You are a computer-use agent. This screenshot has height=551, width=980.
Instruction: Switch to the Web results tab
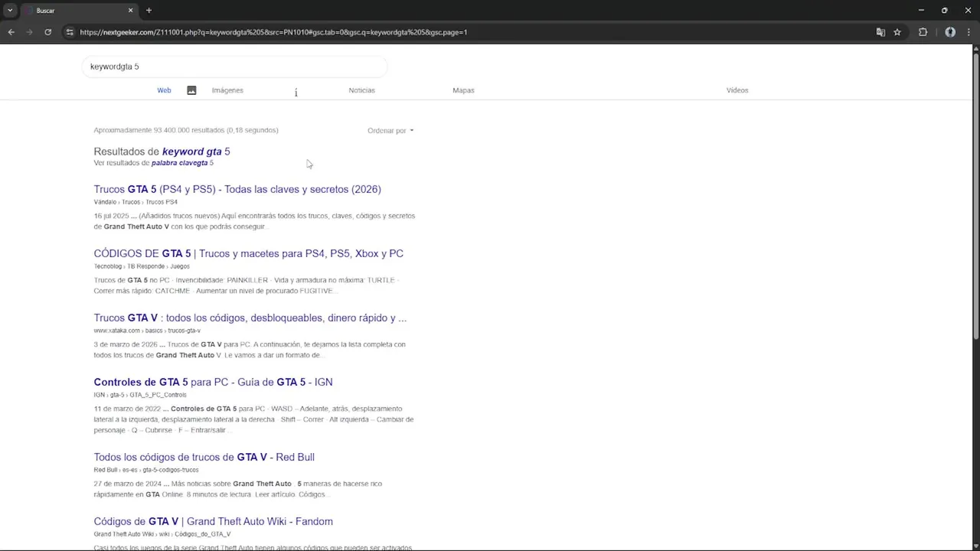pyautogui.click(x=164, y=90)
